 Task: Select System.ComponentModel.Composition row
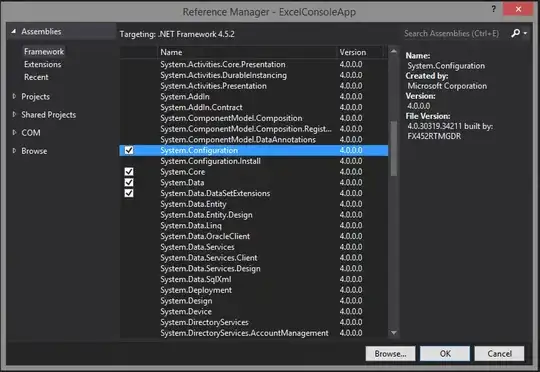pyautogui.click(x=253, y=118)
